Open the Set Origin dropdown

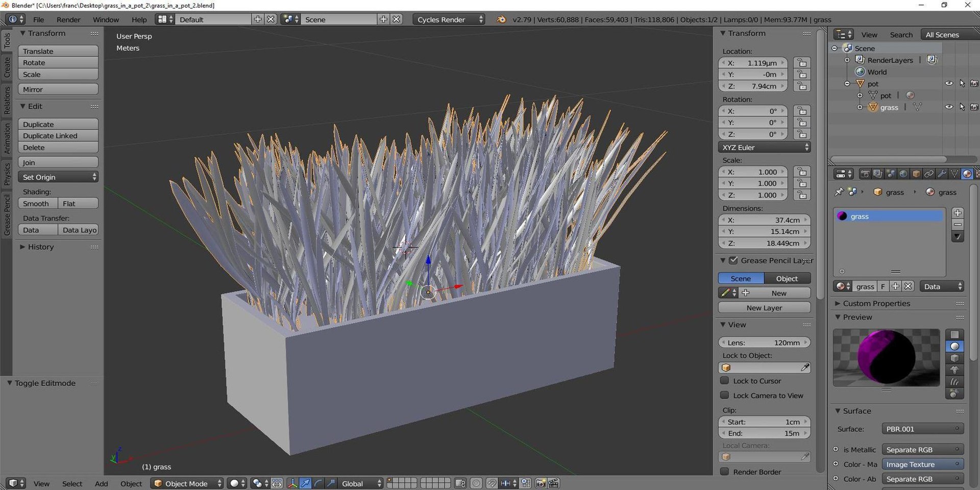[58, 177]
